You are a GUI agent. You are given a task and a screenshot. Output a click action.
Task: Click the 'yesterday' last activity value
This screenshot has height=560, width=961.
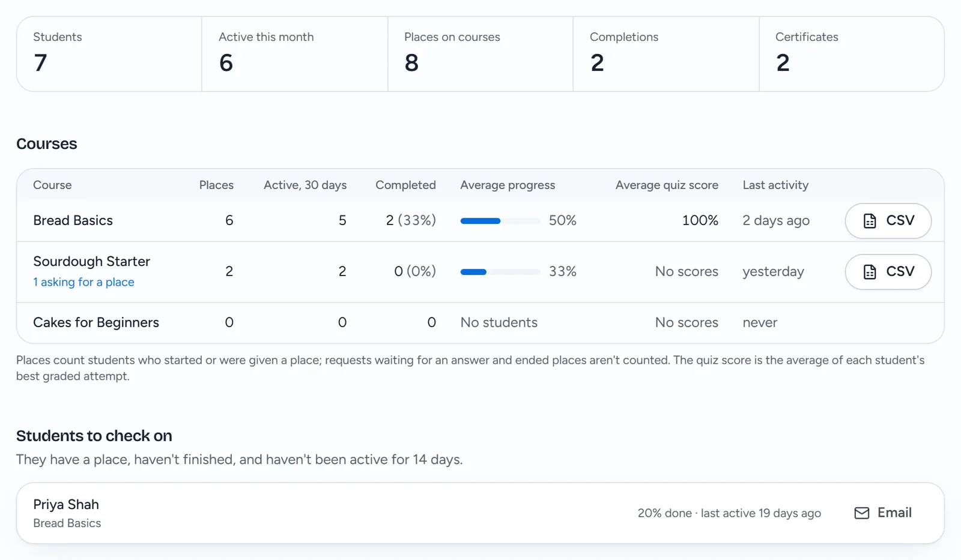[773, 271]
